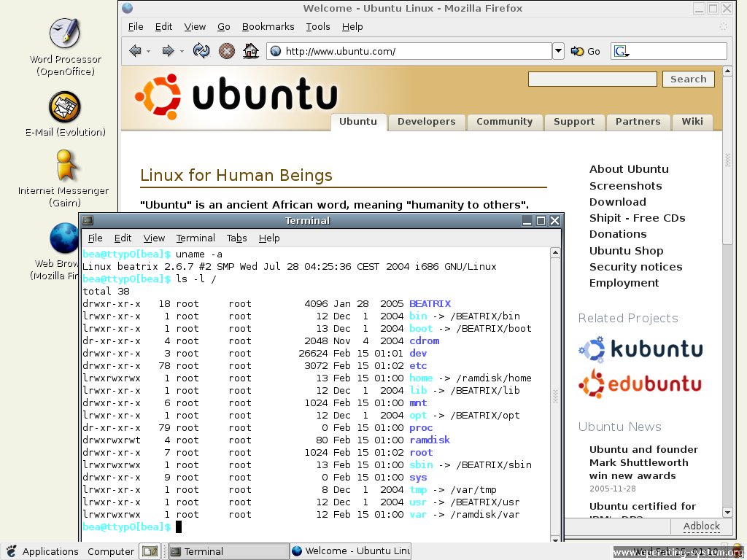Click the Go button next to address bar

coord(586,51)
